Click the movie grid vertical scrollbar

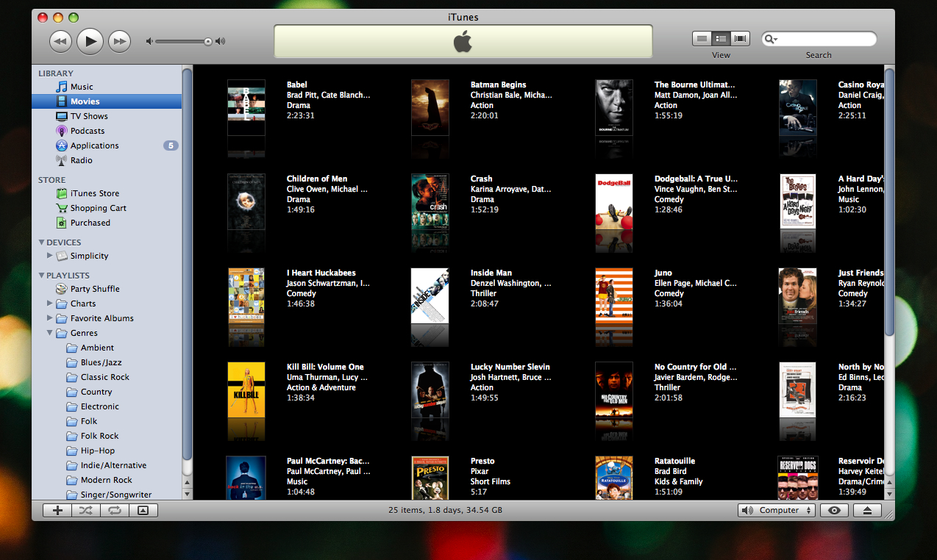(x=889, y=203)
